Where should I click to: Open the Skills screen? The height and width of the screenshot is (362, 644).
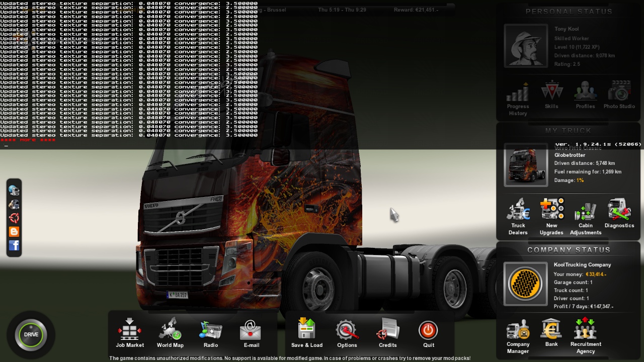pyautogui.click(x=551, y=96)
